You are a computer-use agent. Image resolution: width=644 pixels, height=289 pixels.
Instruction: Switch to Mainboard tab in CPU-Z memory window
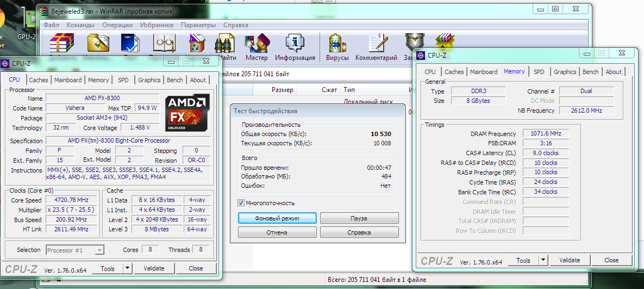point(484,71)
